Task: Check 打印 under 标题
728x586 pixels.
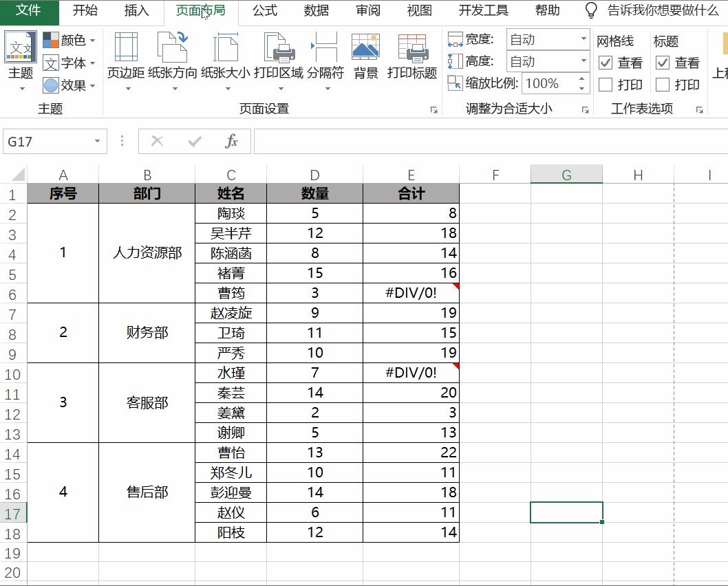Action: 662,84
